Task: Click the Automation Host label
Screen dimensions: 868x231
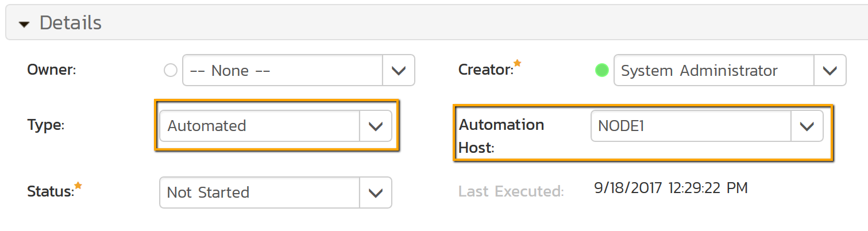Action: pyautogui.click(x=501, y=136)
